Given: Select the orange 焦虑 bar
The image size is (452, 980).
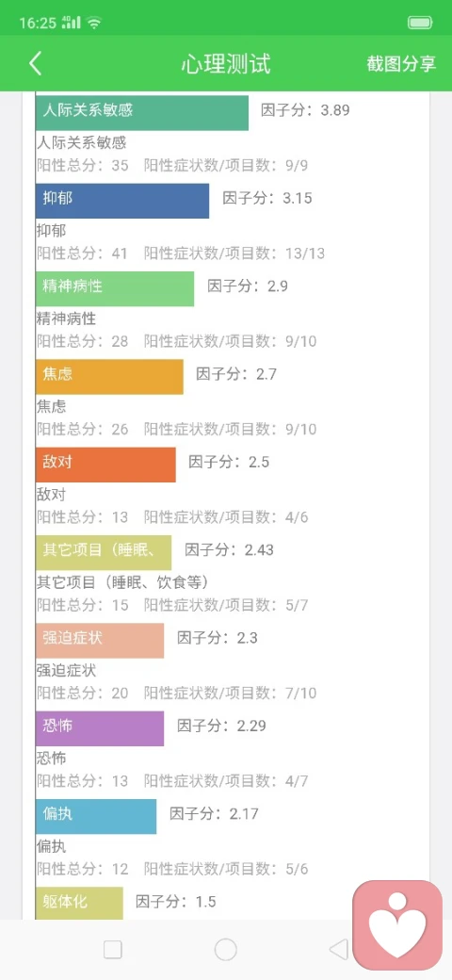Looking at the screenshot, I should [x=109, y=377].
